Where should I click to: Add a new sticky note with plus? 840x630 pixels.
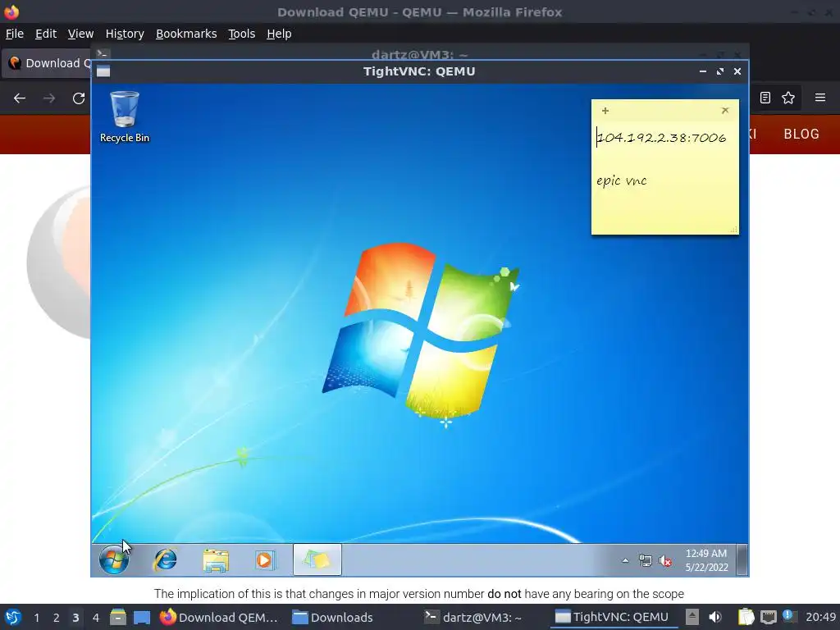pyautogui.click(x=605, y=111)
